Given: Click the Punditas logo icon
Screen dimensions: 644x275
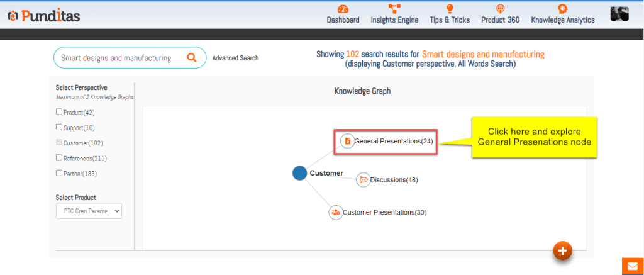Looking at the screenshot, I should point(13,15).
